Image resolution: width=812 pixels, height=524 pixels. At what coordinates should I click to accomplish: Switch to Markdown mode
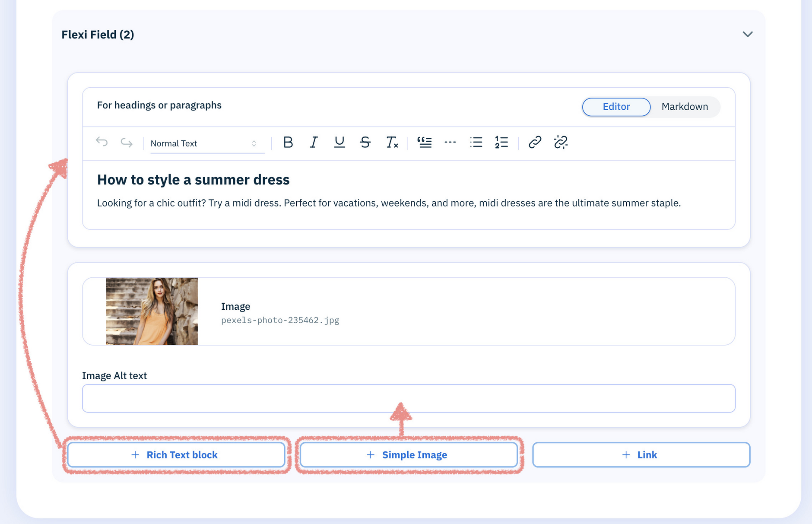point(685,107)
